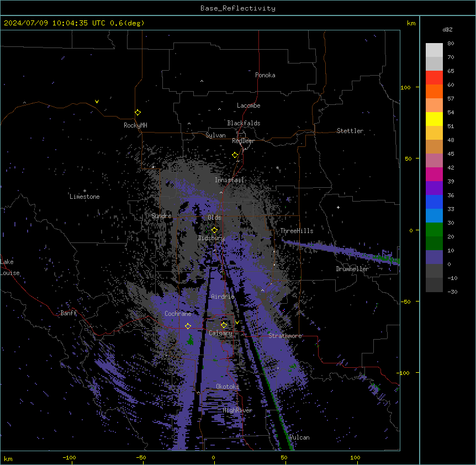Click the yellow V marker northwest of RockyMH
Viewport: 476px width, 465px height.
pyautogui.click(x=97, y=102)
